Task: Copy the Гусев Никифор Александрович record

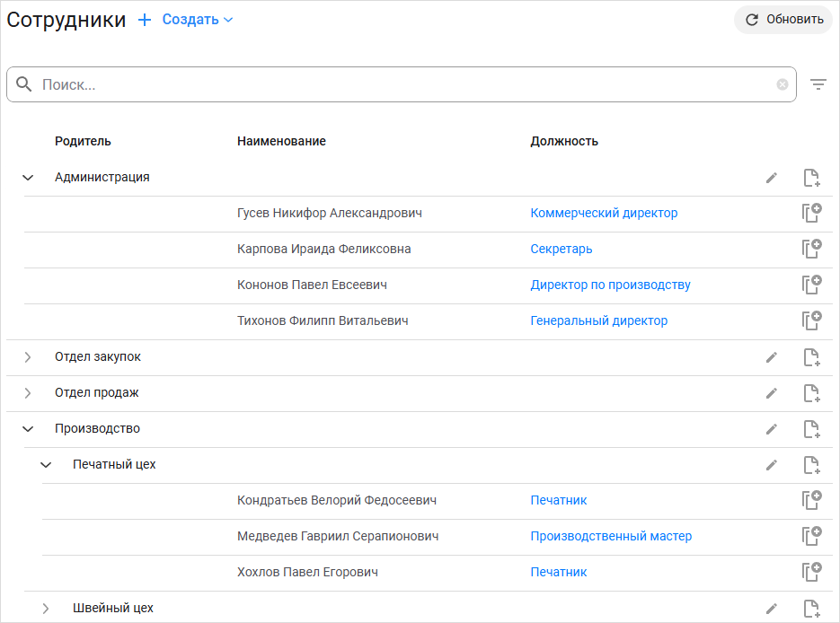Action: pyautogui.click(x=811, y=214)
